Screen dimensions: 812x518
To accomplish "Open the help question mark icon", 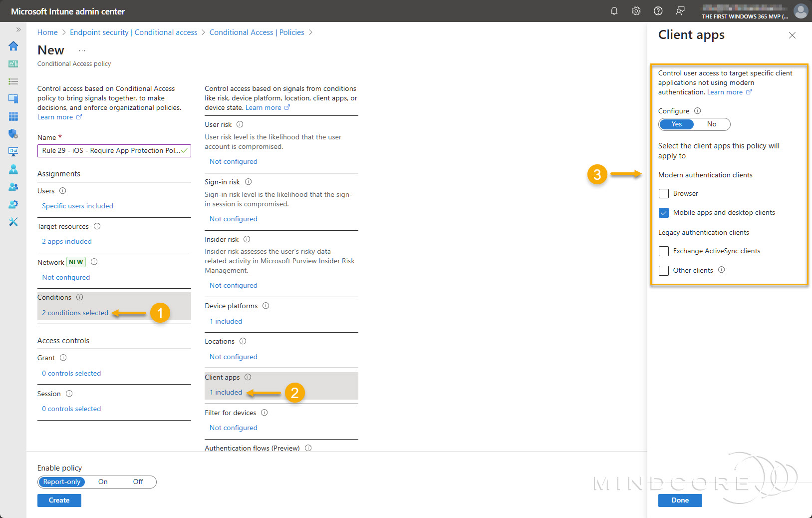I will pyautogui.click(x=658, y=11).
